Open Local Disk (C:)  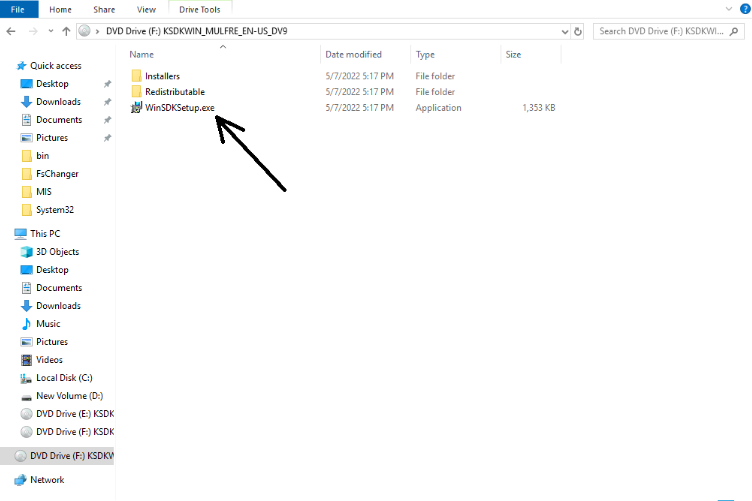tap(64, 378)
